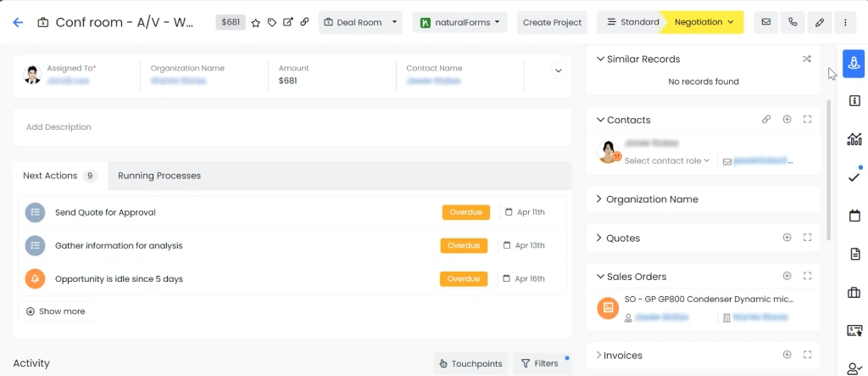Switch to the Running Processes tab
This screenshot has width=868, height=376.
pyautogui.click(x=159, y=176)
